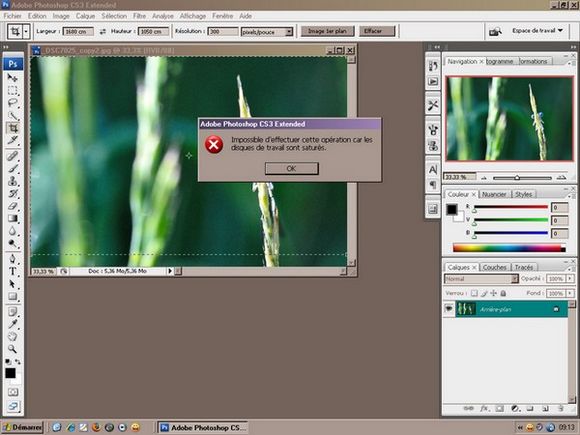
Task: Expand the toolbox double-arrow header
Action: (x=6, y=47)
